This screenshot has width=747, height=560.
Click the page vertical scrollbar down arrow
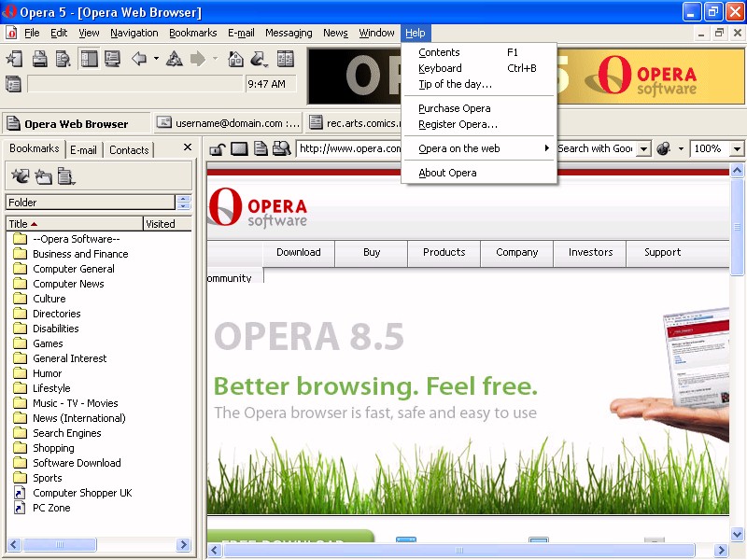click(737, 534)
